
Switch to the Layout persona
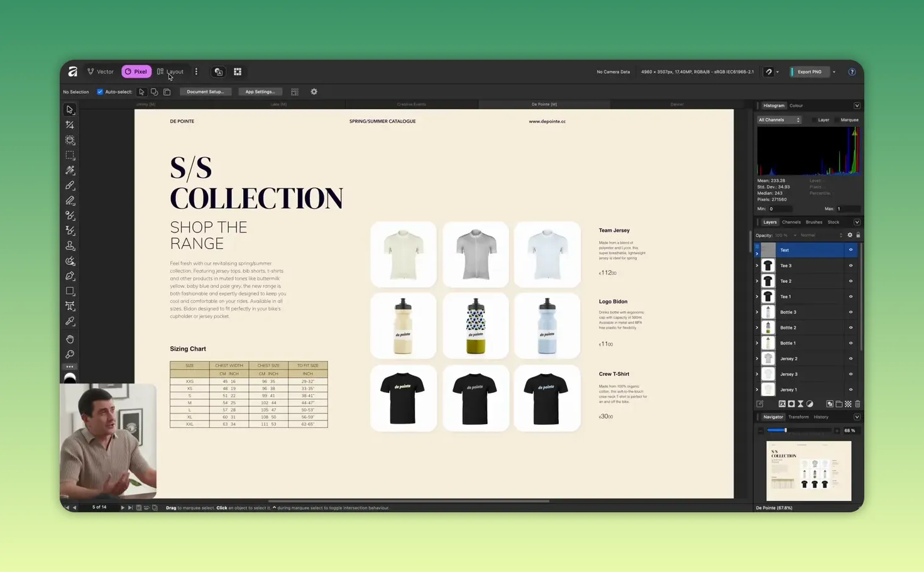click(x=170, y=72)
